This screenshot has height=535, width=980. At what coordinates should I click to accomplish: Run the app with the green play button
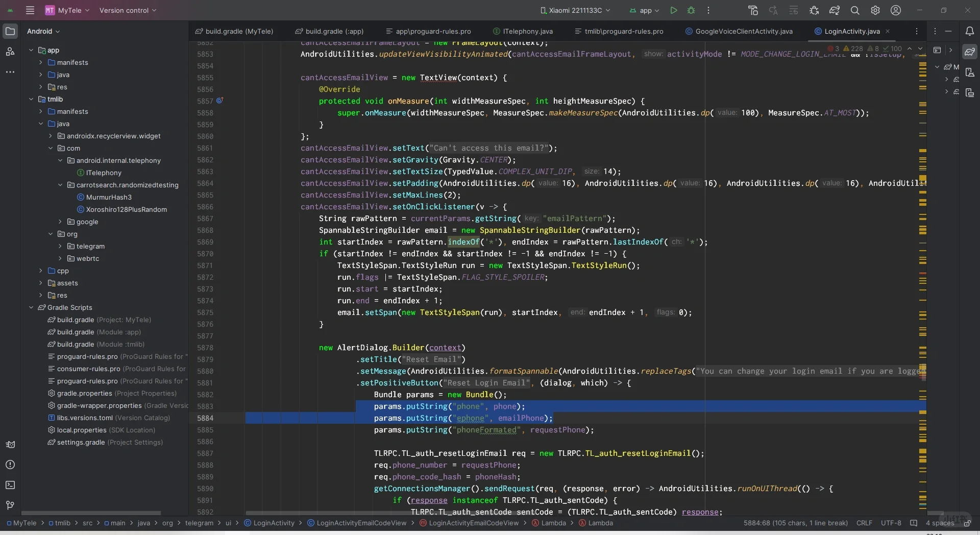(674, 10)
